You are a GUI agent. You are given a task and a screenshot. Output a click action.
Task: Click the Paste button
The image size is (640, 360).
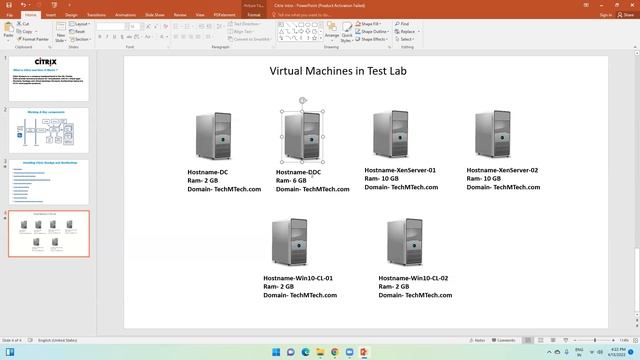point(9,32)
